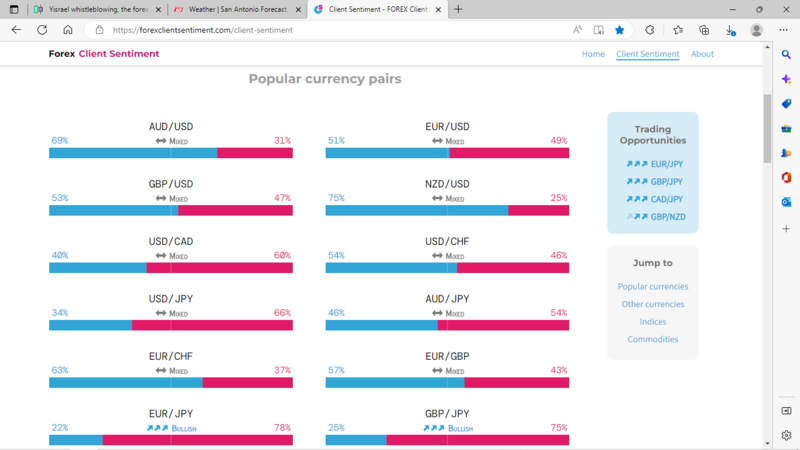This screenshot has width=800, height=450.
Task: Open Edge Settings and more menu
Action: click(x=783, y=30)
